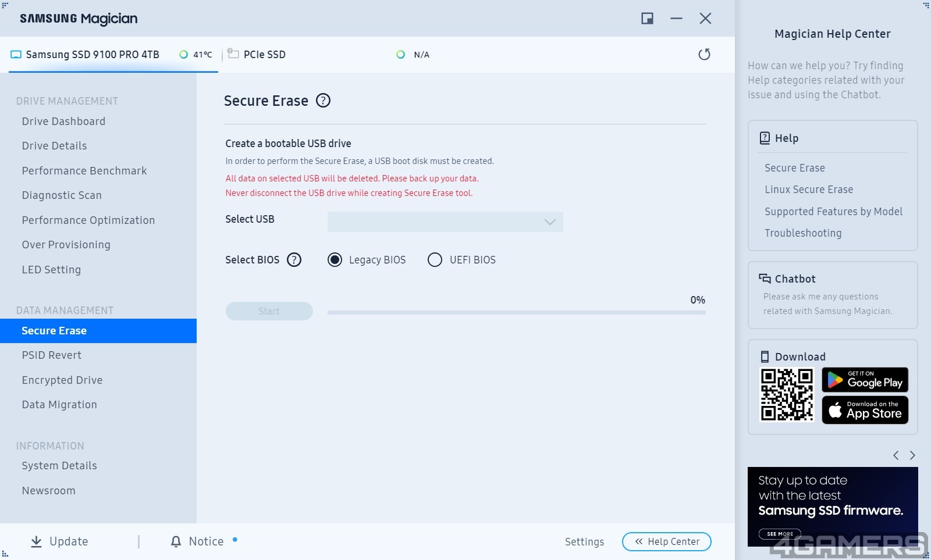Open Linux Secure Erase help link
Viewport: 931px width, 560px height.
(809, 189)
